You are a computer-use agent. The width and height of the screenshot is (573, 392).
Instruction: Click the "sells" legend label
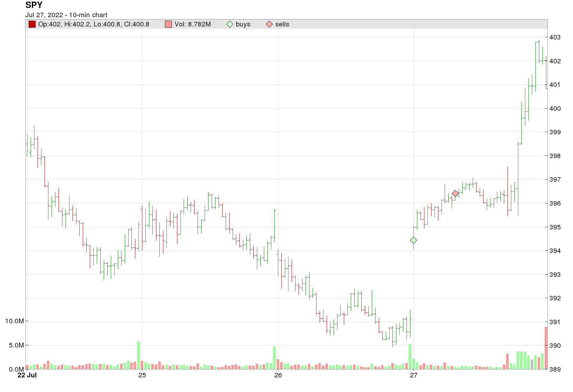pos(282,24)
